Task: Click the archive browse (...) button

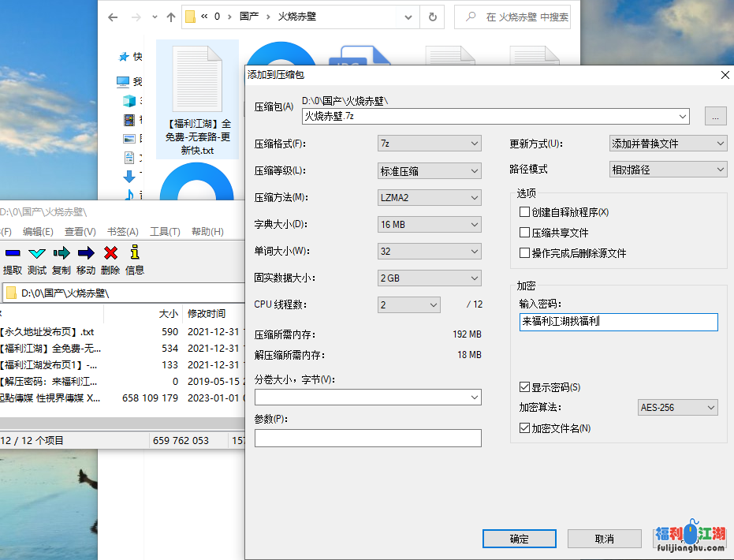Action: click(714, 116)
